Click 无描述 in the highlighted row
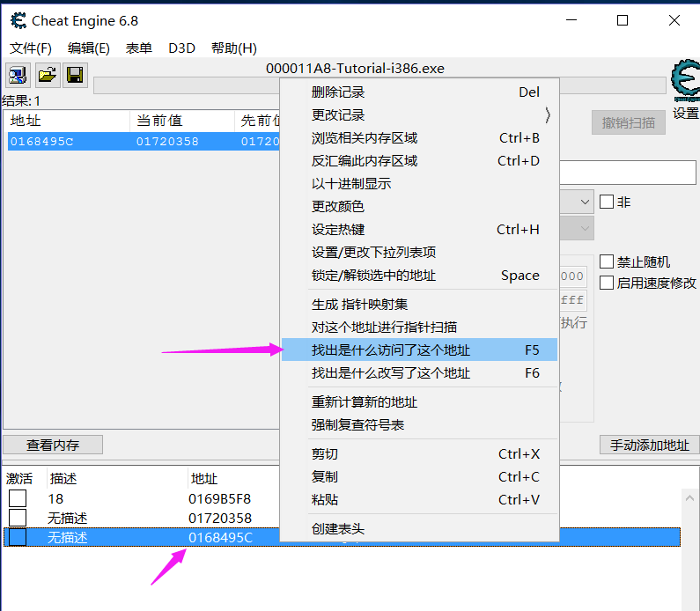Screen dimensions: 700x611 click(x=68, y=537)
